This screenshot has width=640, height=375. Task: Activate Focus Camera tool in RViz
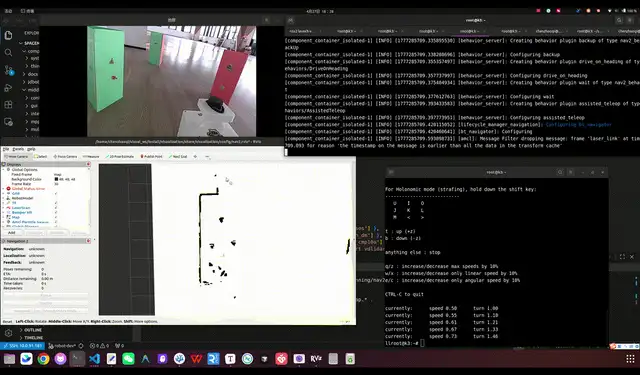click(65, 156)
